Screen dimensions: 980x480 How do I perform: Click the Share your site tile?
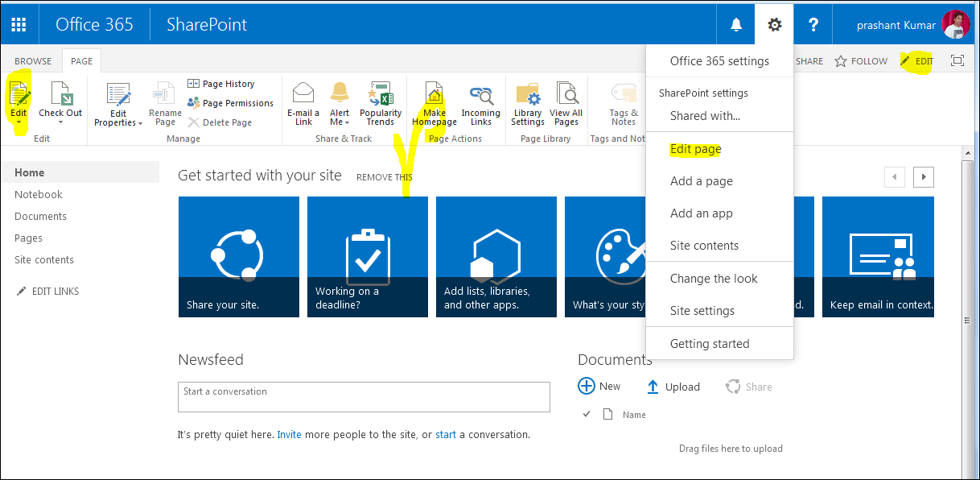pos(238,257)
